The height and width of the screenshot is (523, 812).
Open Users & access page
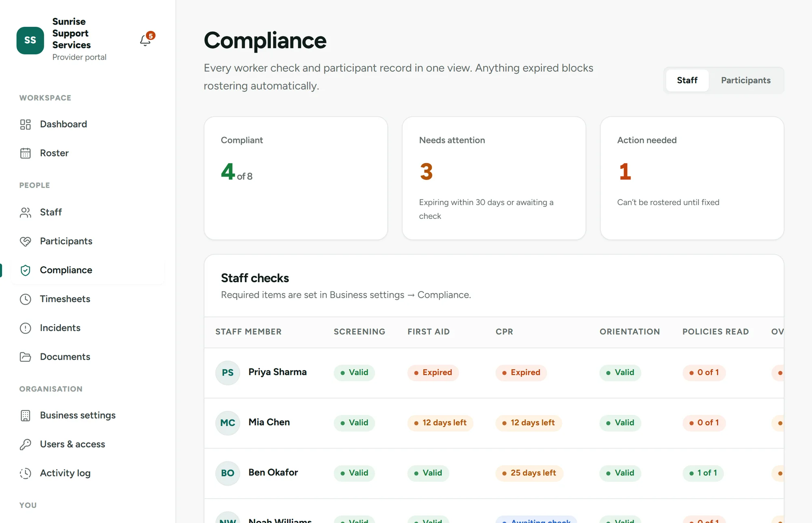pos(88,444)
